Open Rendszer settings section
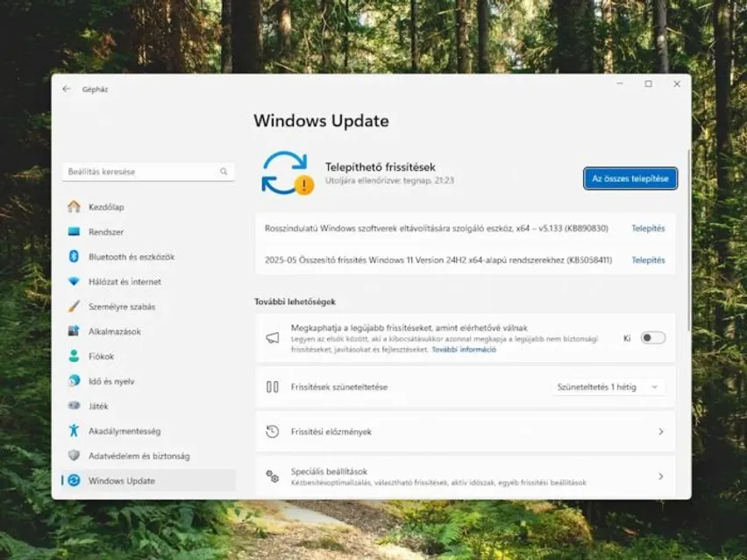 point(106,232)
